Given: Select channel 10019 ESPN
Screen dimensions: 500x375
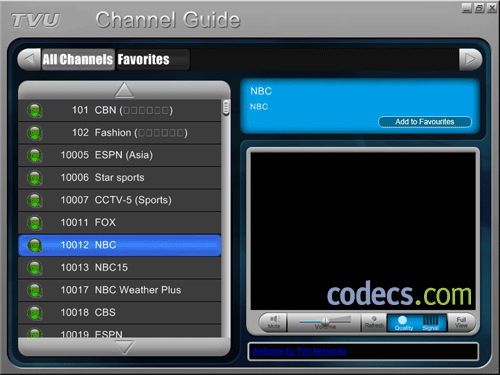Looking at the screenshot, I should [120, 331].
